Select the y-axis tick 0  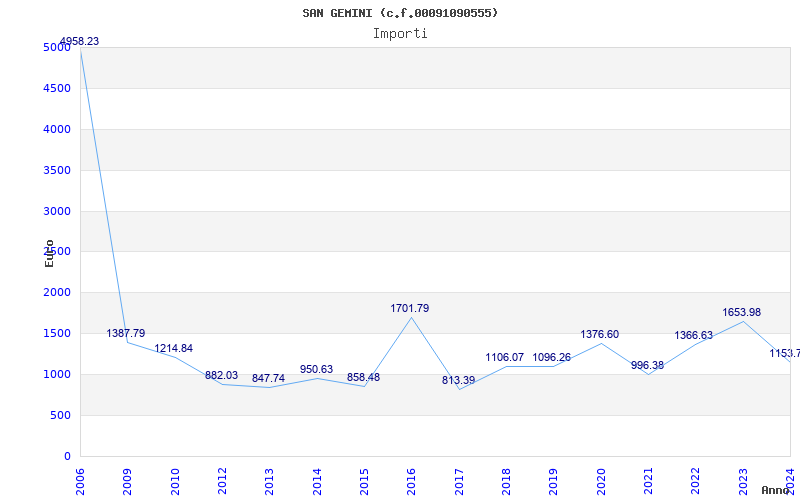tap(67, 456)
